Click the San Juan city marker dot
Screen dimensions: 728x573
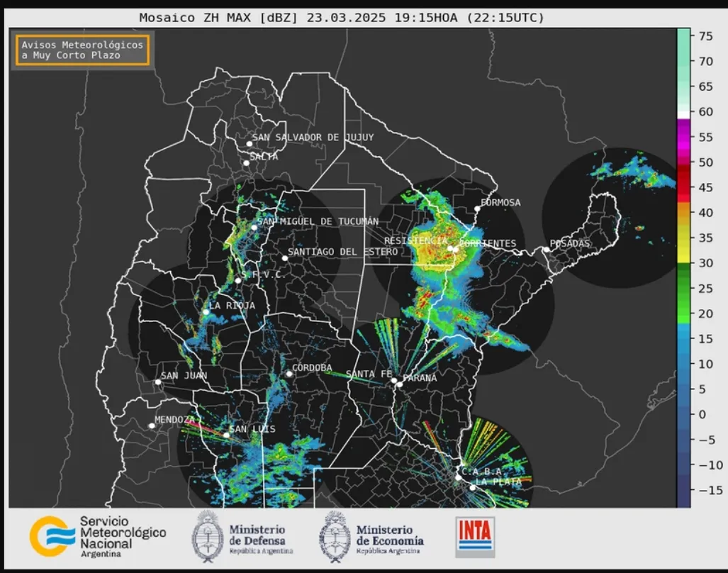coord(158,382)
